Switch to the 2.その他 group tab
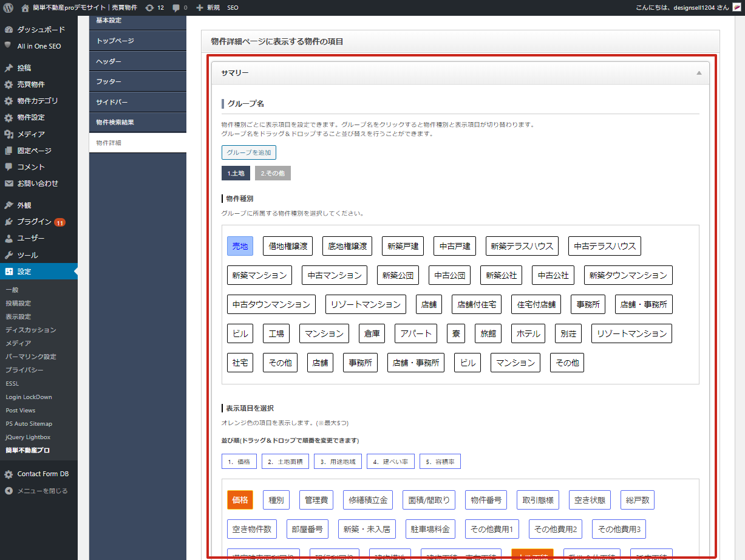The image size is (745, 560). (x=273, y=174)
